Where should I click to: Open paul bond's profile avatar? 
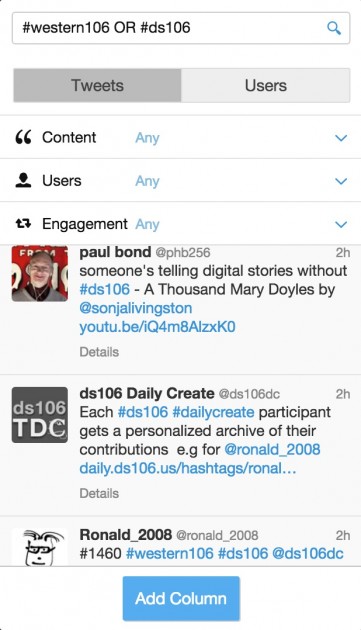point(40,274)
